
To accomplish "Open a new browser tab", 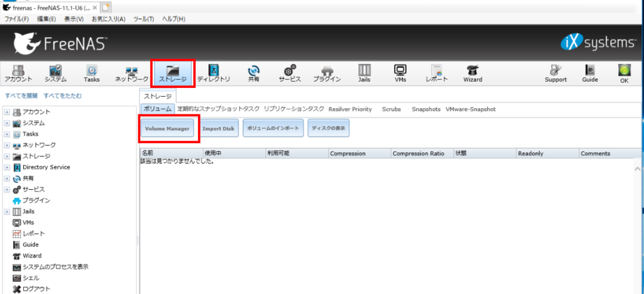I will tap(106, 7).
